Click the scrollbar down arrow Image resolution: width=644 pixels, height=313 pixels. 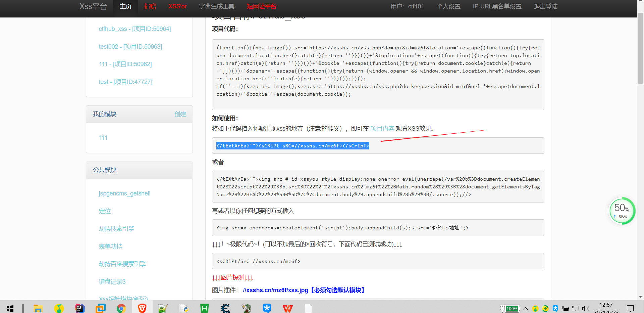pyautogui.click(x=640, y=297)
